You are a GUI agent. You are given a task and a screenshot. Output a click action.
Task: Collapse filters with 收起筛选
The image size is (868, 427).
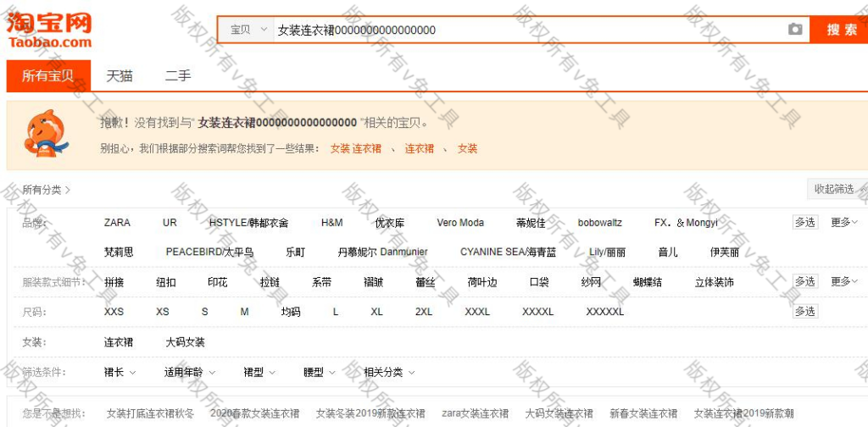click(x=837, y=189)
